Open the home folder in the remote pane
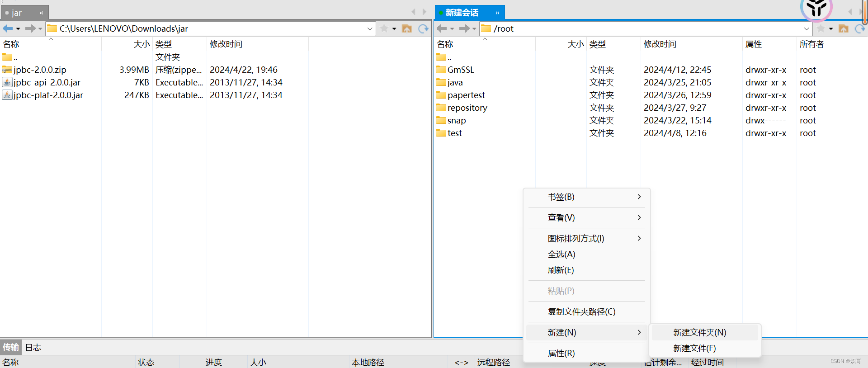Screen dimensions: 868x368 coord(844,28)
